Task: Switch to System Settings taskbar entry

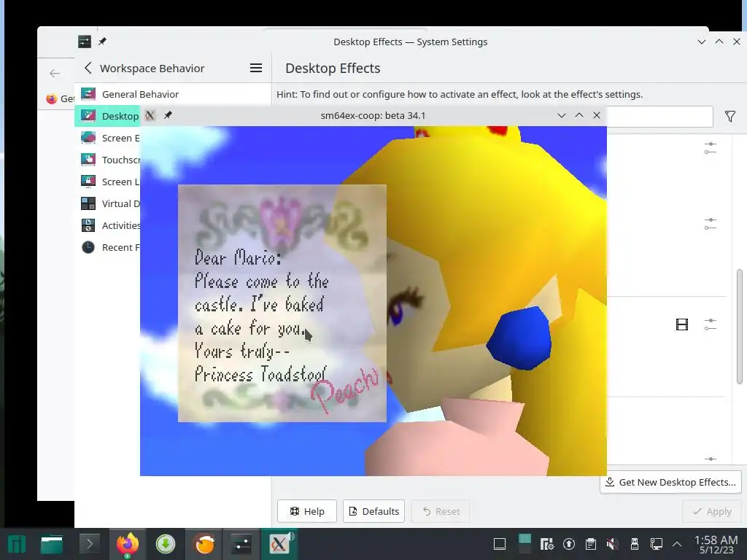Action: (x=241, y=544)
